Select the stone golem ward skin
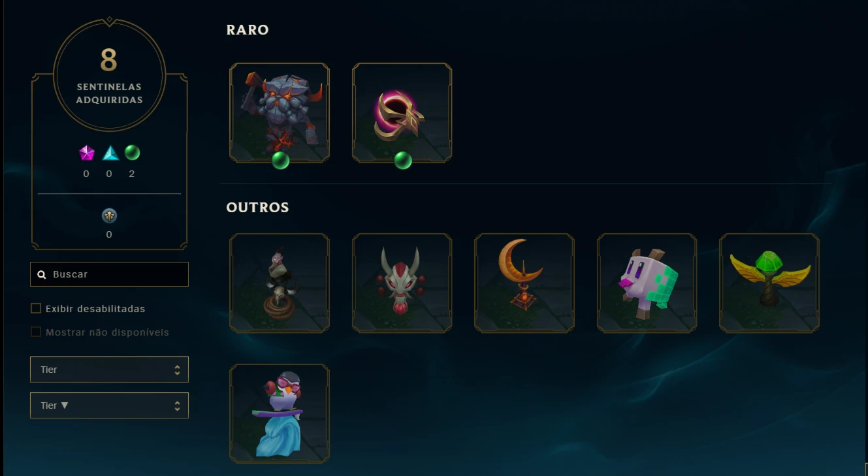Image resolution: width=868 pixels, height=476 pixels. (280, 113)
